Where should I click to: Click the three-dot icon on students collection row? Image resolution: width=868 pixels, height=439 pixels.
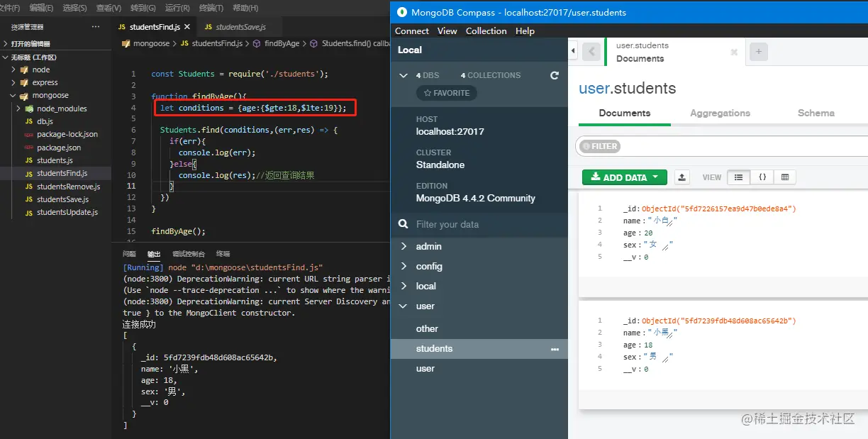click(x=555, y=349)
